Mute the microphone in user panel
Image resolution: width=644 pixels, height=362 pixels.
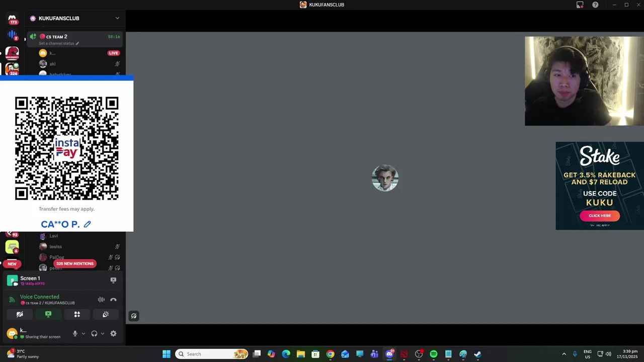[75, 333]
